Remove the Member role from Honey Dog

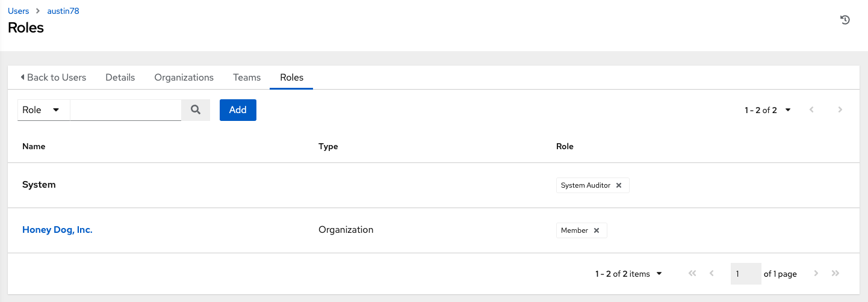point(597,230)
